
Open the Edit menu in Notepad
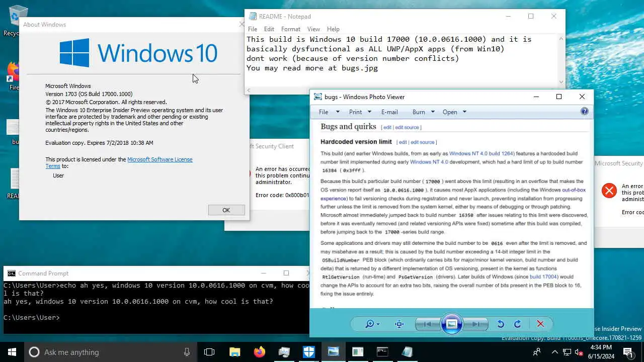[x=269, y=29]
